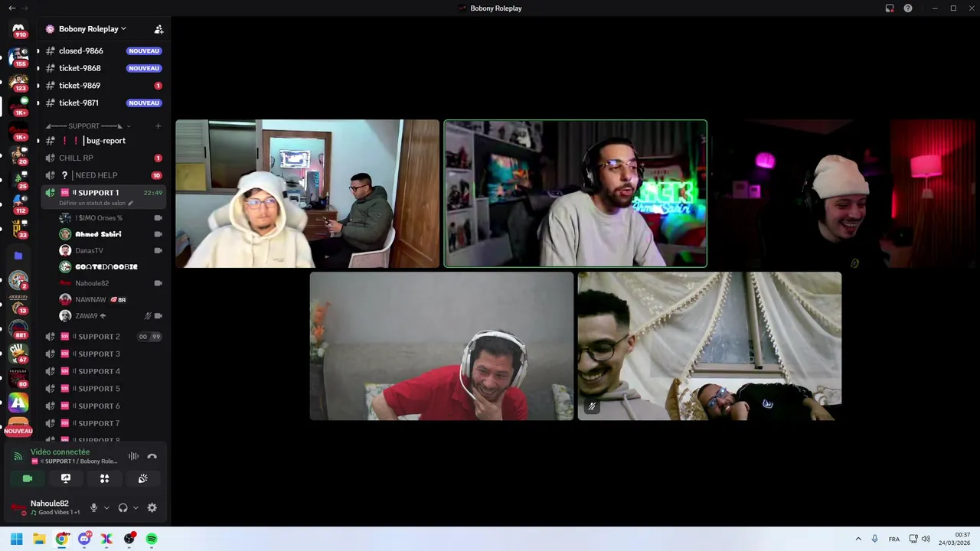Open Chrome from taskbar
The height and width of the screenshot is (551, 980).
[x=62, y=539]
